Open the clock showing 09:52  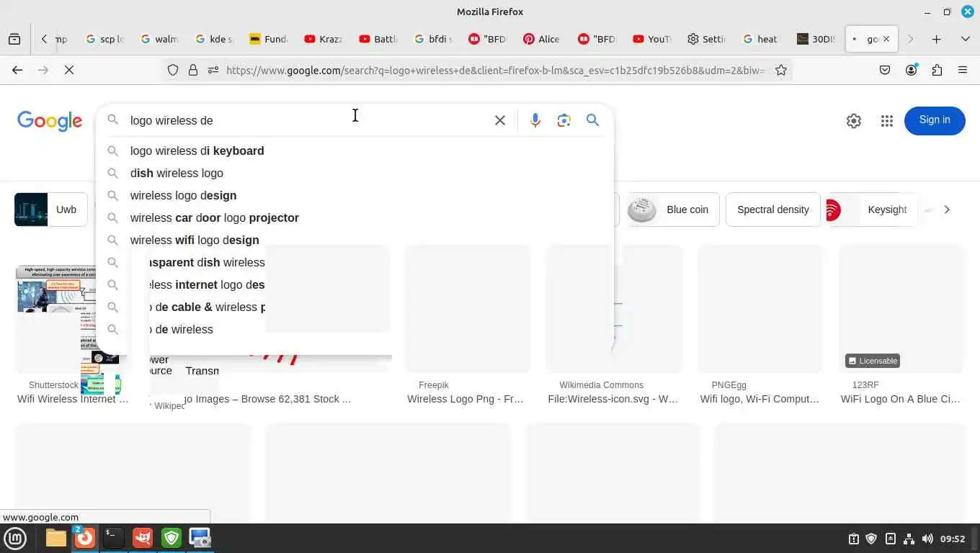pos(953,539)
